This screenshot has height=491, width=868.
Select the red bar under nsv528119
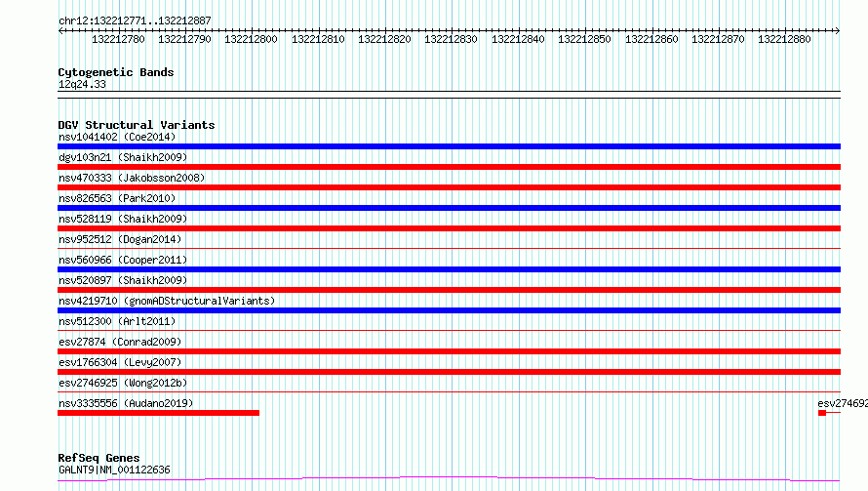pyautogui.click(x=449, y=228)
